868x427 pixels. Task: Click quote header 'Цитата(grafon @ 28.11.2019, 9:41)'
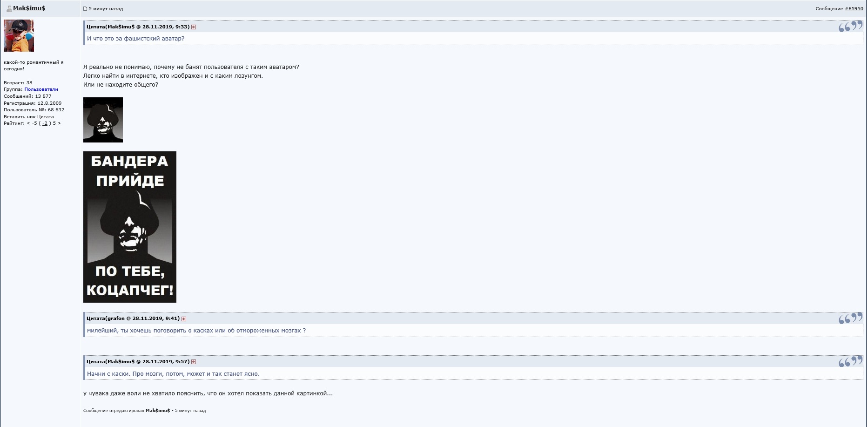pyautogui.click(x=133, y=319)
